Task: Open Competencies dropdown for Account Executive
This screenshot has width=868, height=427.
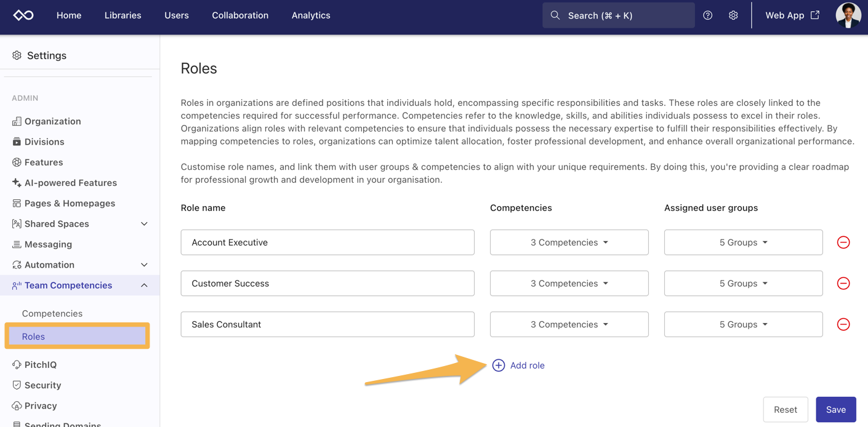Action: (569, 242)
